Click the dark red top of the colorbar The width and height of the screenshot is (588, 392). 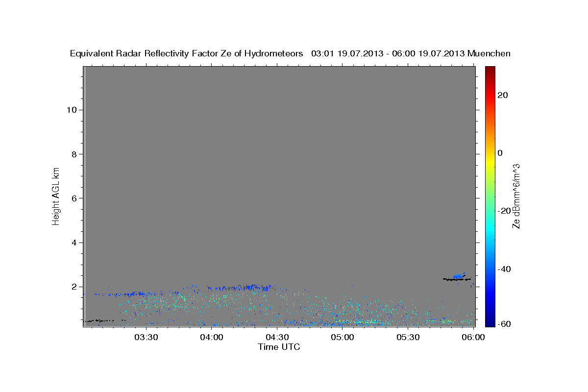pos(490,70)
